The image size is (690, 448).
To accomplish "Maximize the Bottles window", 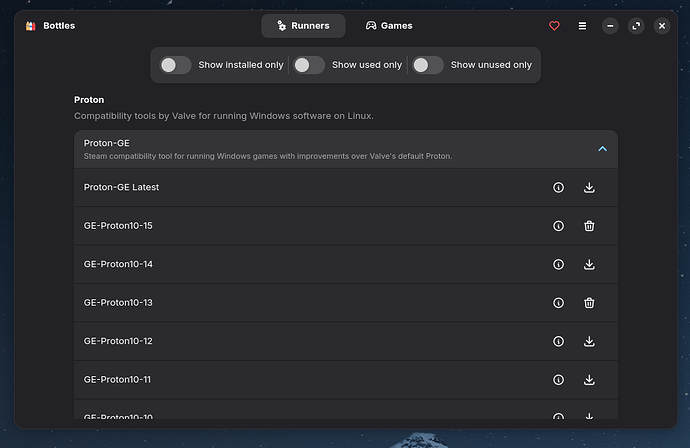I will 636,26.
